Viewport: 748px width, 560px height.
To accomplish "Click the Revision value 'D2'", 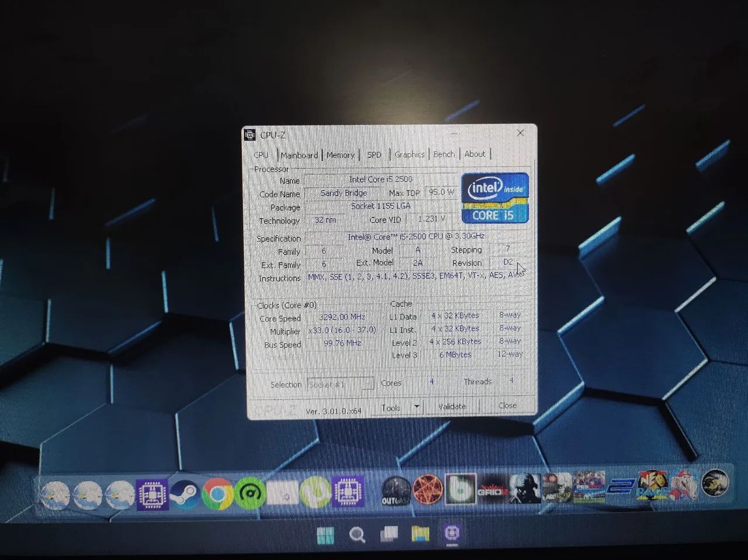I will [508, 262].
